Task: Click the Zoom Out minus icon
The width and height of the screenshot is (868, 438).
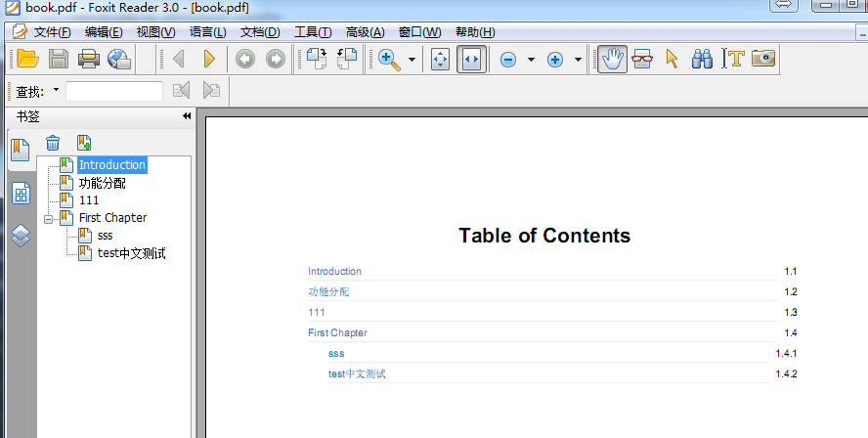Action: coord(508,60)
